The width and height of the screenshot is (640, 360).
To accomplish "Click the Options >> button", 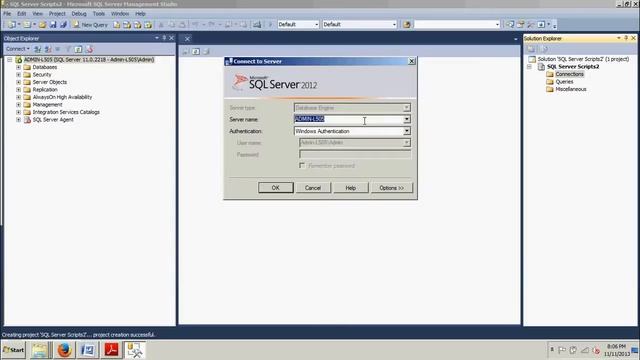I will (x=391, y=188).
